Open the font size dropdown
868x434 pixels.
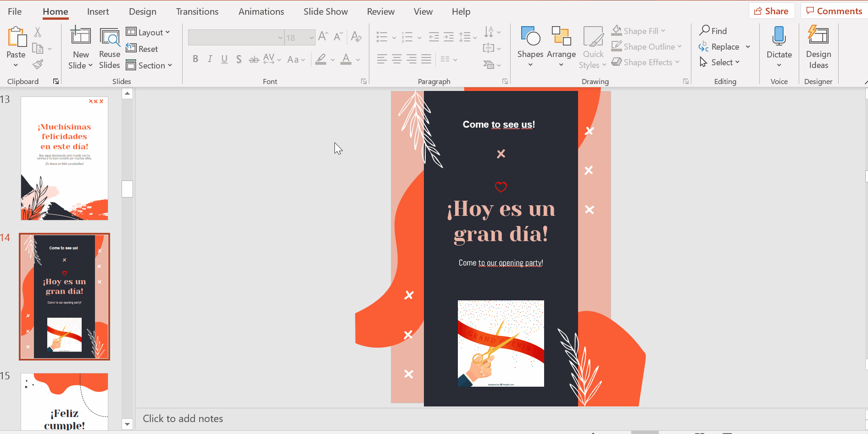312,38
